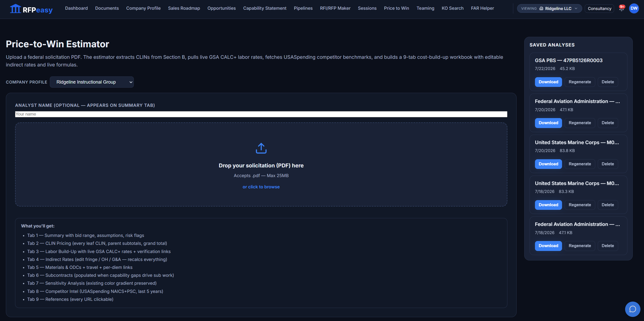The height and width of the screenshot is (321, 644).
Task: Open the Teaming page
Action: tap(425, 8)
